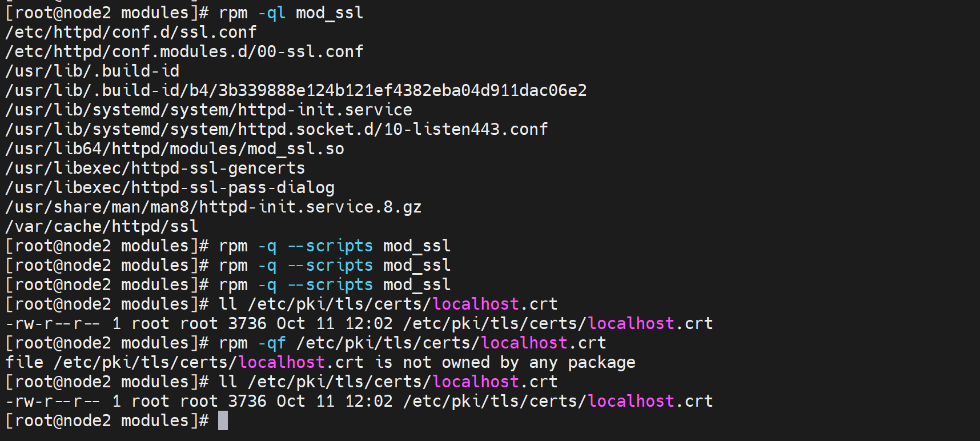Image resolution: width=980 pixels, height=441 pixels.
Task: Click the /var/cache/httpd/ssl directory line
Action: click(102, 226)
